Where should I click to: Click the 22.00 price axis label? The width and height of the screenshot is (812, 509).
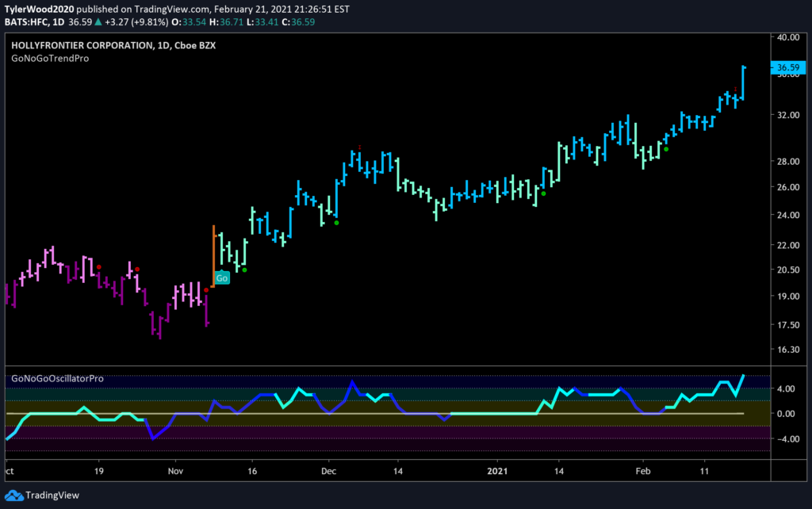788,245
